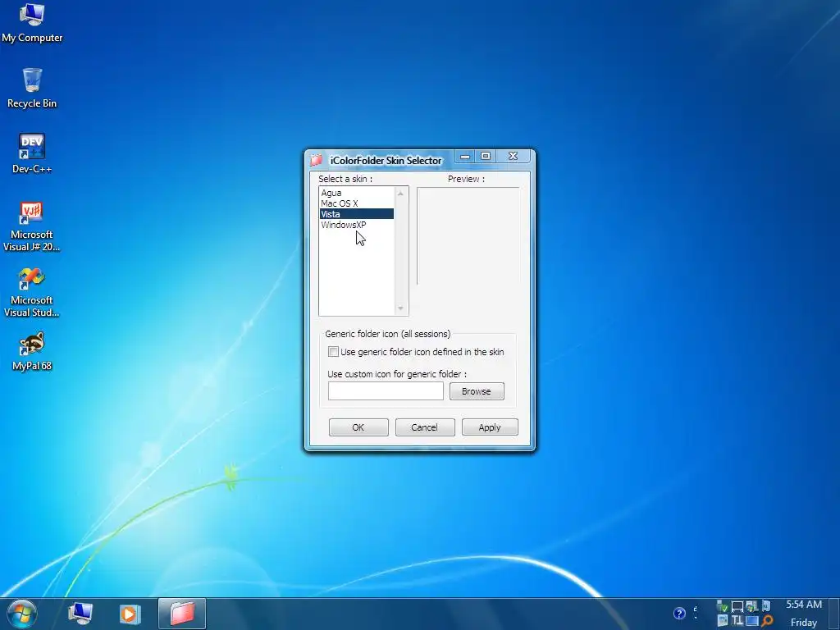Click the computer icon pinned on the taskbar

click(x=80, y=614)
